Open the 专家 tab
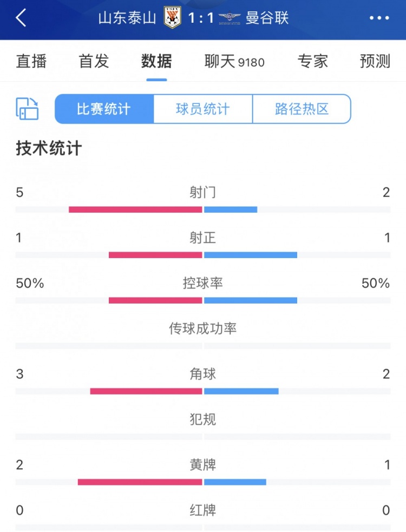Viewport: 406px width, 532px height. 313,61
